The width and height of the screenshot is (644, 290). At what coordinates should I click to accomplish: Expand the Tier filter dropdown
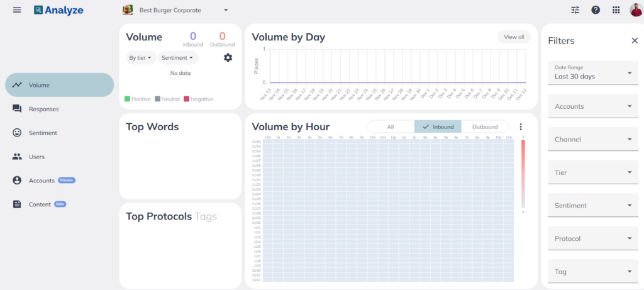tap(593, 172)
